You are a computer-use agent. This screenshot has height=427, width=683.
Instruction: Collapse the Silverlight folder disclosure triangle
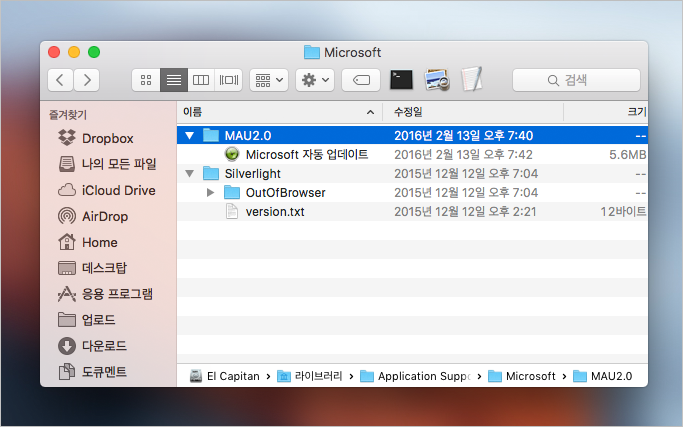[x=189, y=173]
